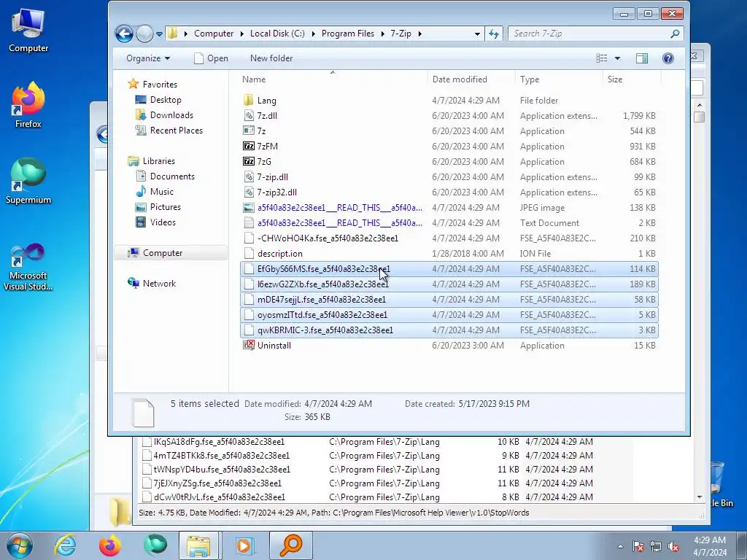Select the mDE47sejjL.fse file

click(x=449, y=300)
